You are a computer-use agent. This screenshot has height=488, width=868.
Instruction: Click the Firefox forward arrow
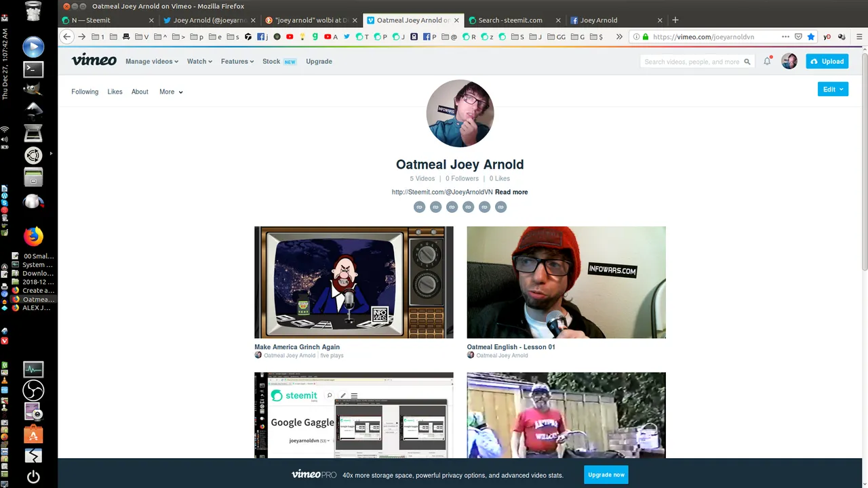point(82,37)
